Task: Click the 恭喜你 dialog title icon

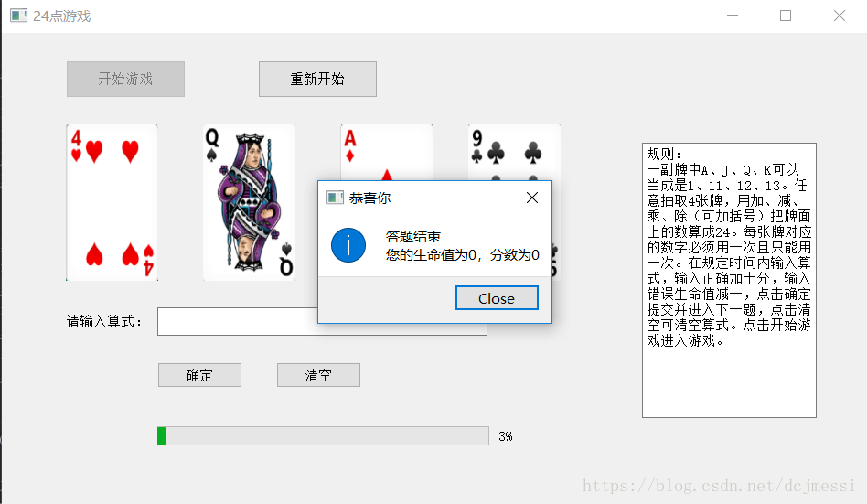Action: [x=335, y=198]
